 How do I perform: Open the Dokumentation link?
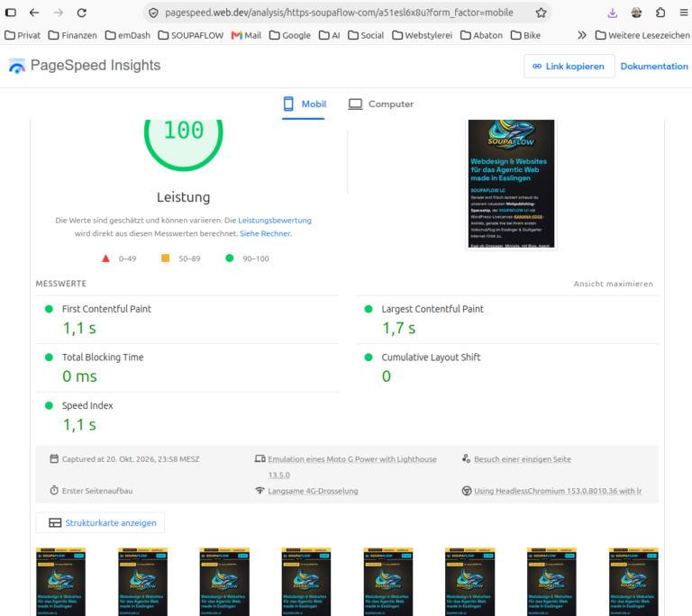click(x=654, y=66)
